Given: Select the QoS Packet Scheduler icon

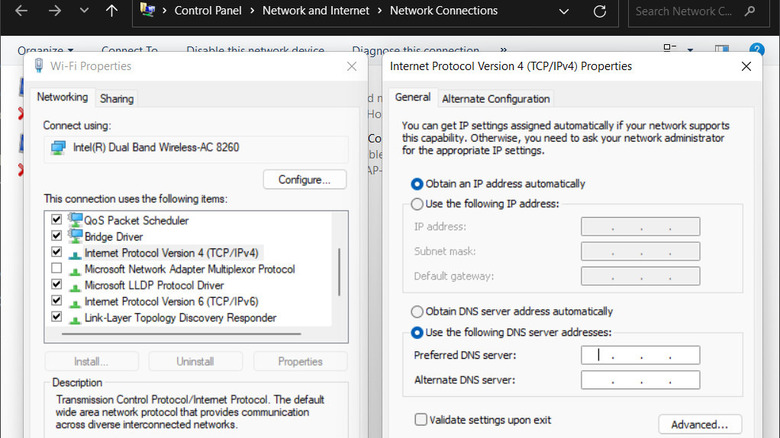Looking at the screenshot, I should tap(76, 220).
